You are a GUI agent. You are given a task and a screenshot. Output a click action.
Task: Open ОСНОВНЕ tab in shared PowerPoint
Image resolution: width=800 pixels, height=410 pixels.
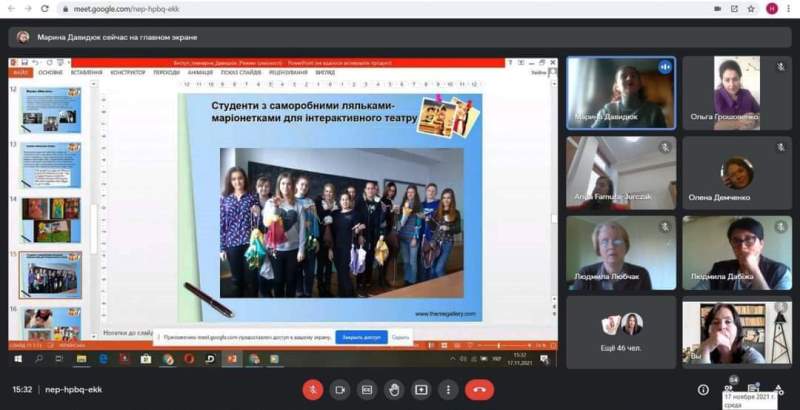[51, 73]
